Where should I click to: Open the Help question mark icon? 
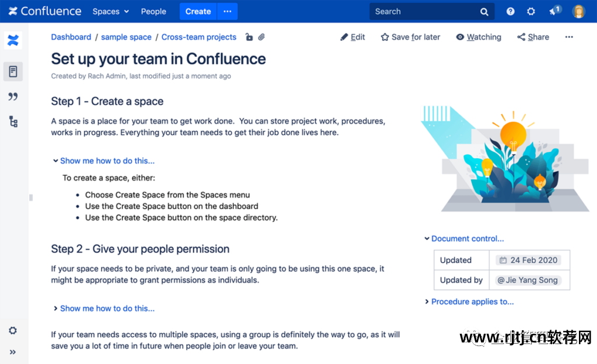point(510,12)
